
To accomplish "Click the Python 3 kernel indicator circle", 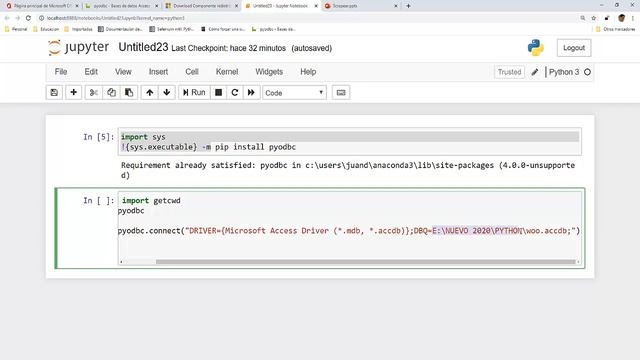I will click(x=587, y=72).
